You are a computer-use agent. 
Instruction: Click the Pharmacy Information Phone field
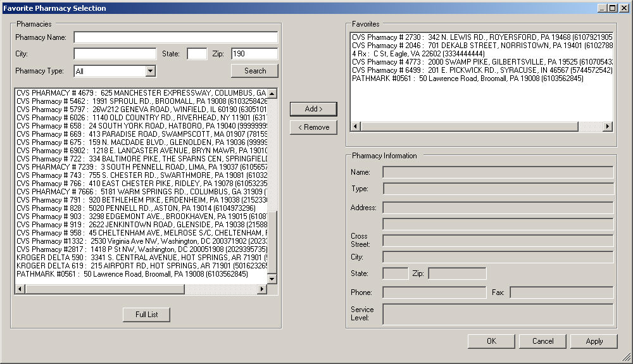[x=434, y=292]
